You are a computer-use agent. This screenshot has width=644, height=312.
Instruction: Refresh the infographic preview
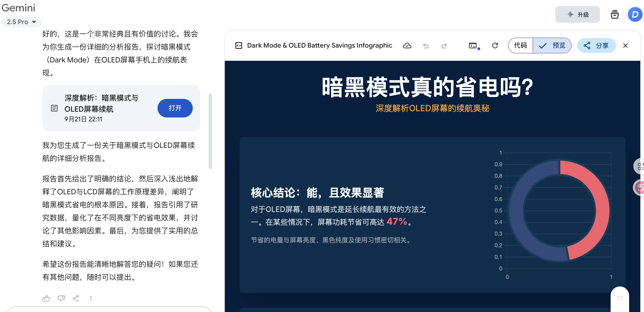tap(495, 45)
